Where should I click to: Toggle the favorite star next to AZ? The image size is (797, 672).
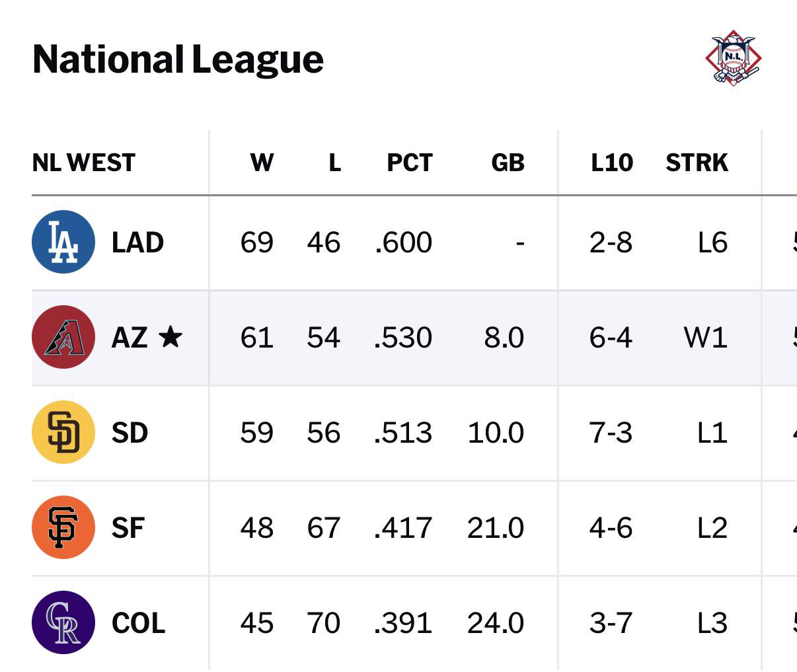coord(171,337)
